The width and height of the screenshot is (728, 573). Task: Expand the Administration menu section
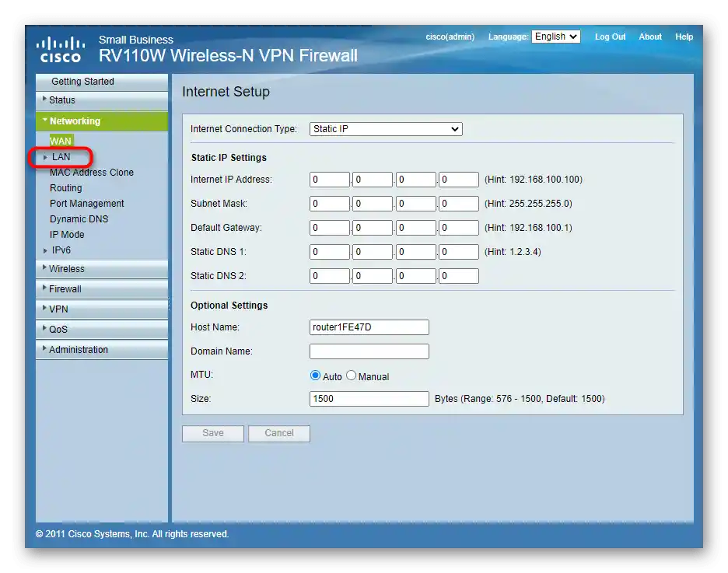pos(102,350)
